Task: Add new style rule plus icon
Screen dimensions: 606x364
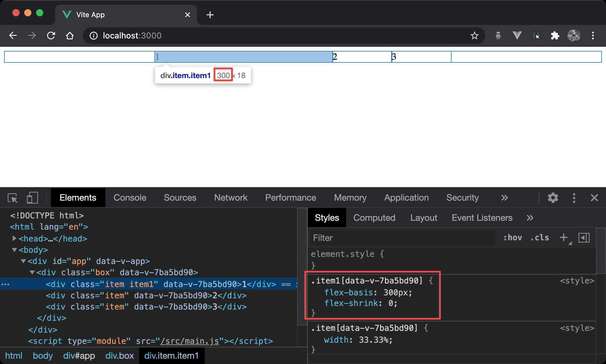Action: coord(563,237)
